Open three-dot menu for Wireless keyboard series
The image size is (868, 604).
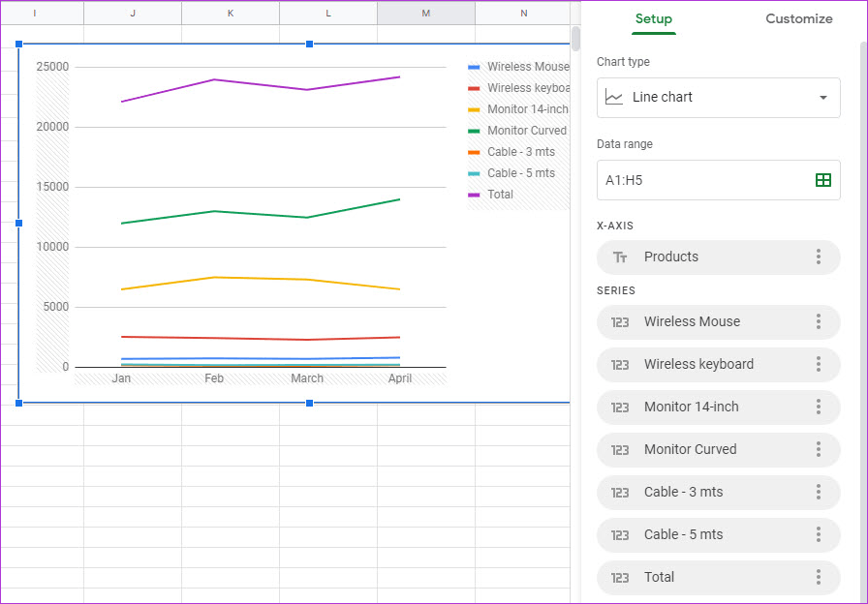tap(819, 364)
